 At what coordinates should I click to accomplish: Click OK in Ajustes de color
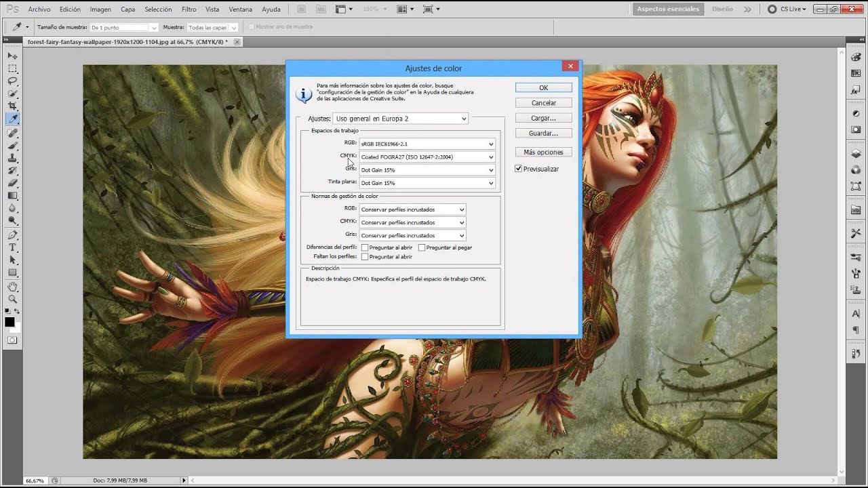[543, 87]
